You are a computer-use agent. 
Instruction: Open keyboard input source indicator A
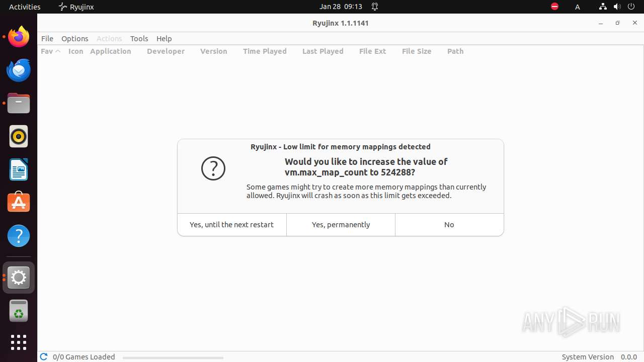[x=578, y=7]
